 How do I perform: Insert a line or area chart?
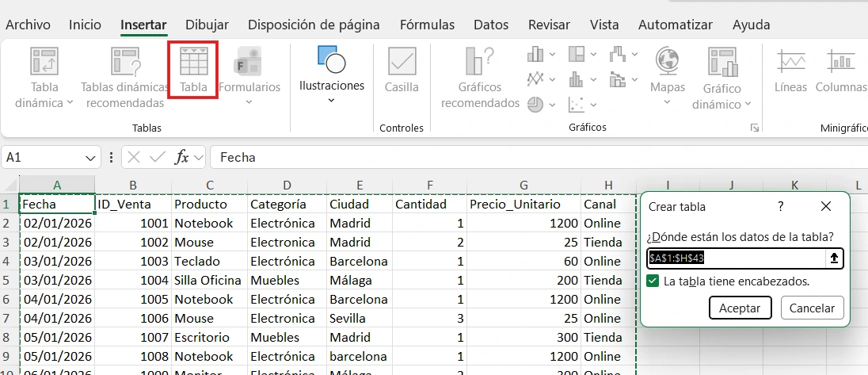pyautogui.click(x=535, y=78)
